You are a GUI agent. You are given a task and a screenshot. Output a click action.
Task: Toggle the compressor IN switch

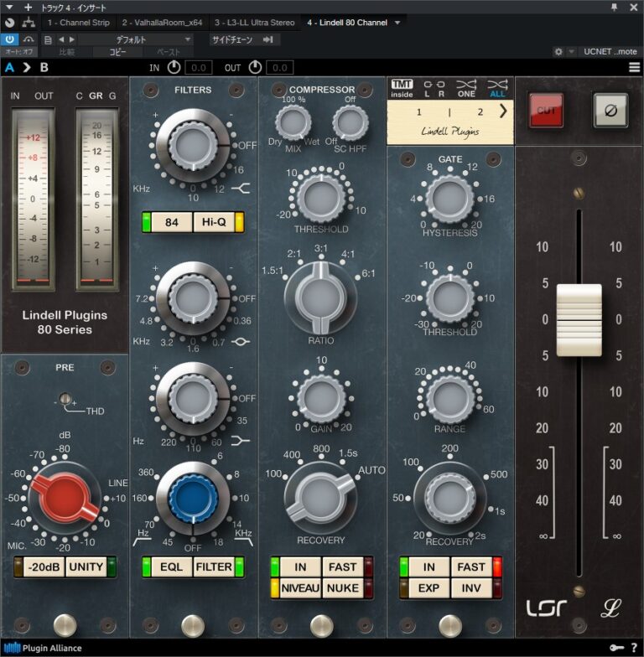point(299,567)
